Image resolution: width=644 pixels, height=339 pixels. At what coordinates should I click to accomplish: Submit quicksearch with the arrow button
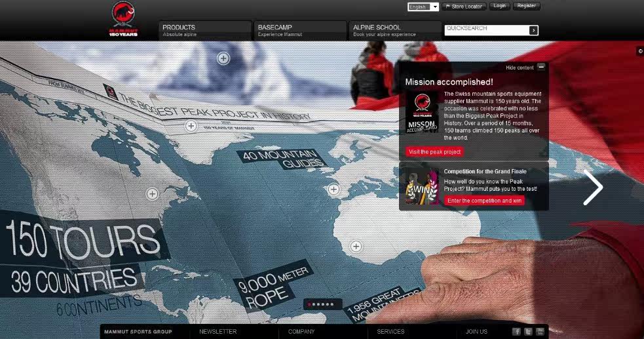[x=533, y=30]
